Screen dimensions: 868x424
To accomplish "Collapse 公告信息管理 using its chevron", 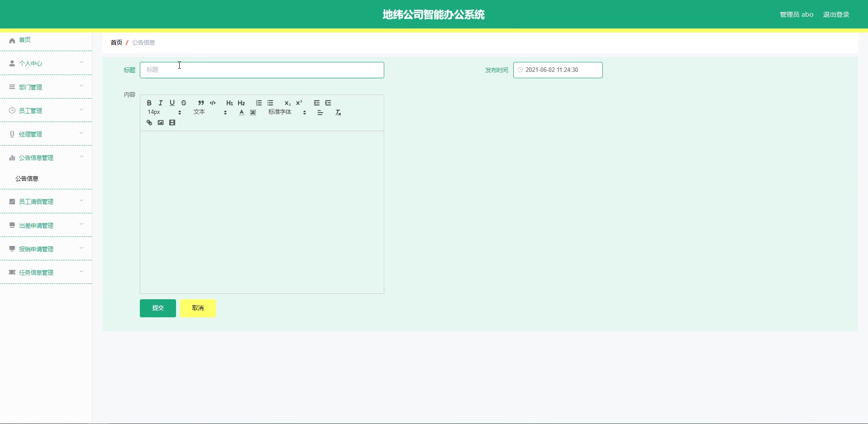I will (81, 156).
